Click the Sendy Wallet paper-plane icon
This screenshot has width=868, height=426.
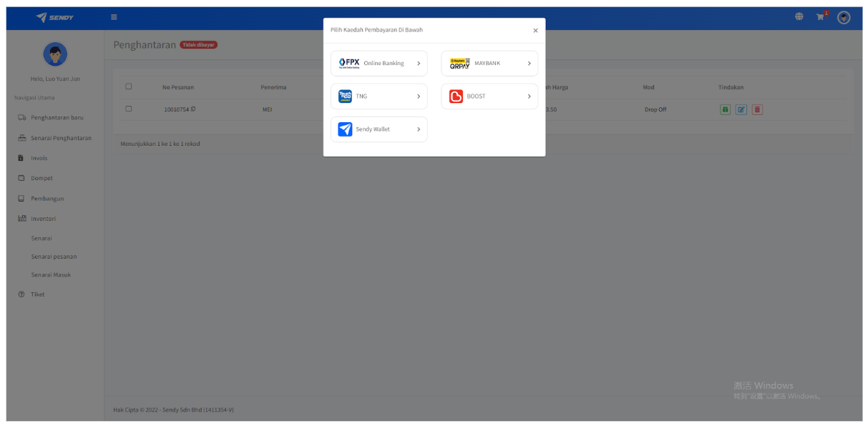345,129
